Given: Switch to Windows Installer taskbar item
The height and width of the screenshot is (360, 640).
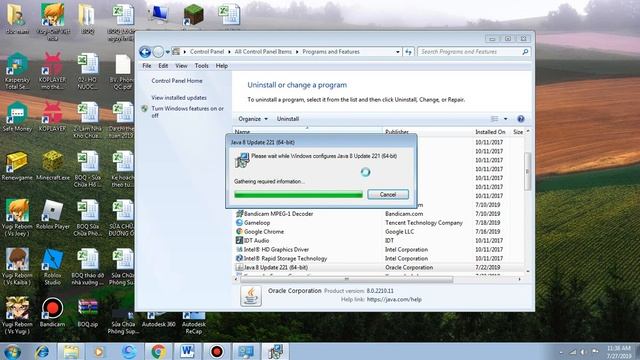Looking at the screenshot, I should [x=275, y=352].
